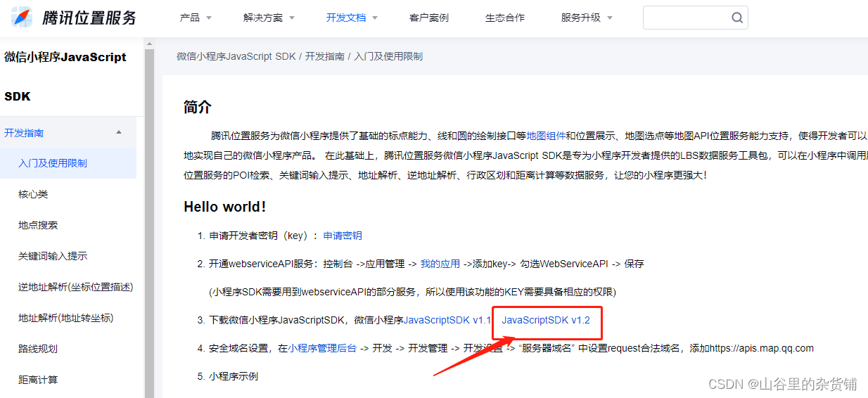The width and height of the screenshot is (868, 398).
Task: Click 开发指南 breadcrumb
Action: [325, 56]
